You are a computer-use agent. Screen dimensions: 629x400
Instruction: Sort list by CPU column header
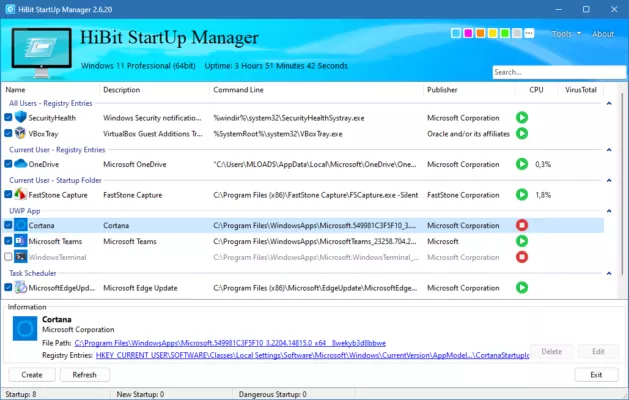click(536, 89)
